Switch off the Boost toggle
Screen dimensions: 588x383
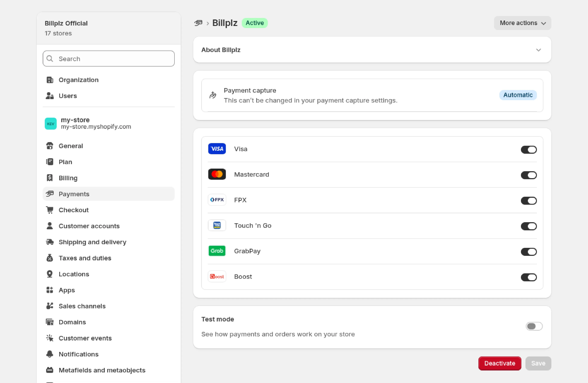point(529,277)
